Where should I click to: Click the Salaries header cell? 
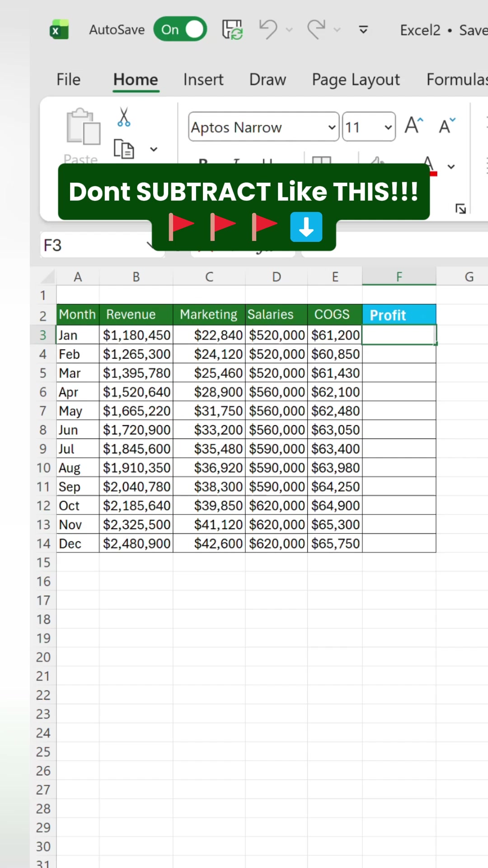click(277, 315)
